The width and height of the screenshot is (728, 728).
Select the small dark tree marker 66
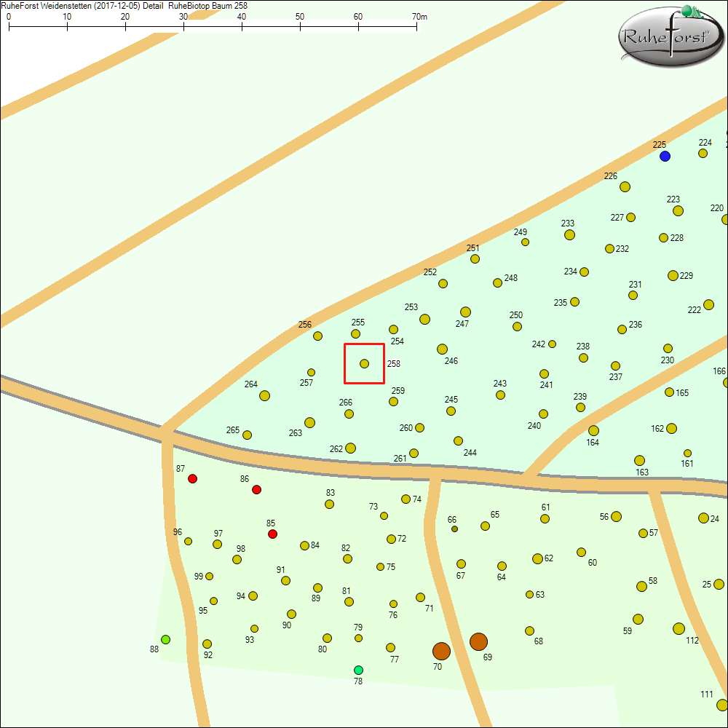tap(454, 529)
